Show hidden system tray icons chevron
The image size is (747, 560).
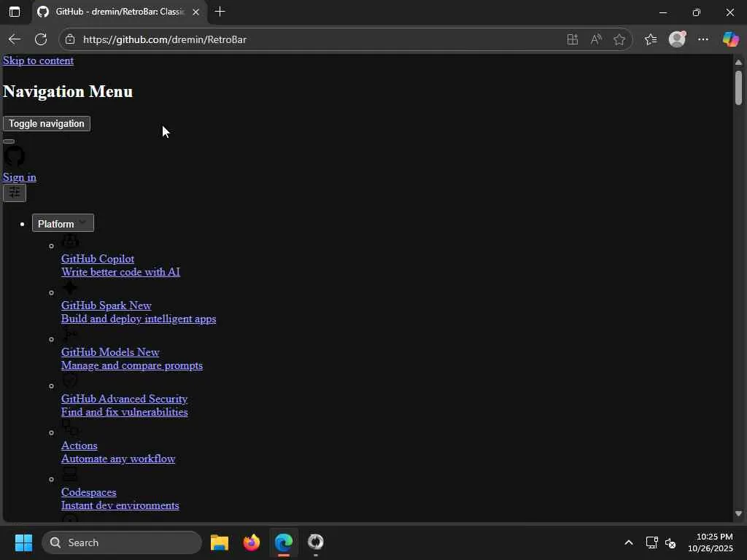(x=629, y=542)
